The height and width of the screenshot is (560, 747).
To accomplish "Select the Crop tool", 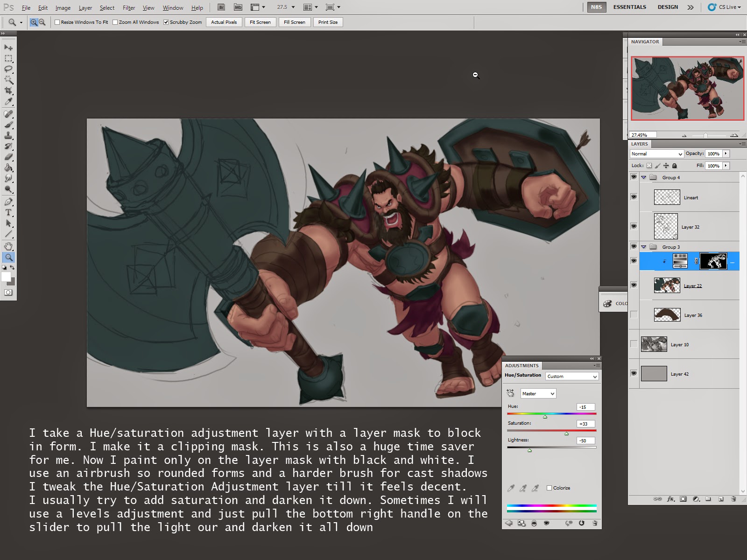I will pos(8,91).
